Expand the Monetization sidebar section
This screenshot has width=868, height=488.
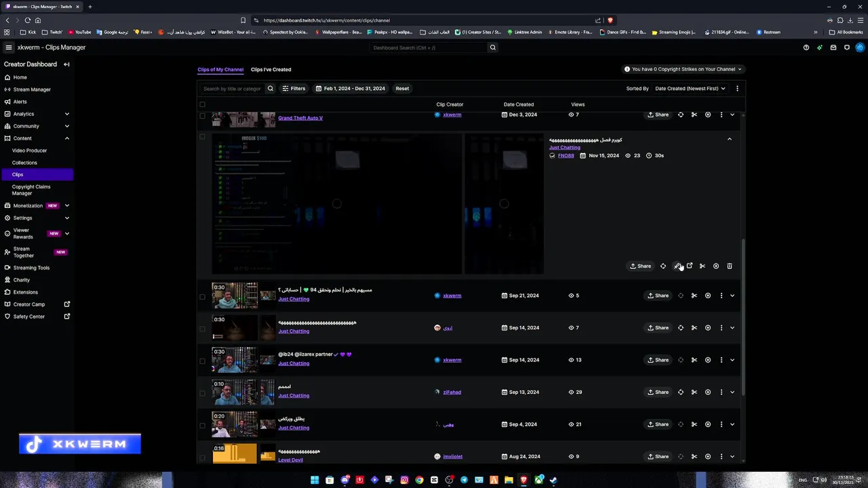click(66, 205)
